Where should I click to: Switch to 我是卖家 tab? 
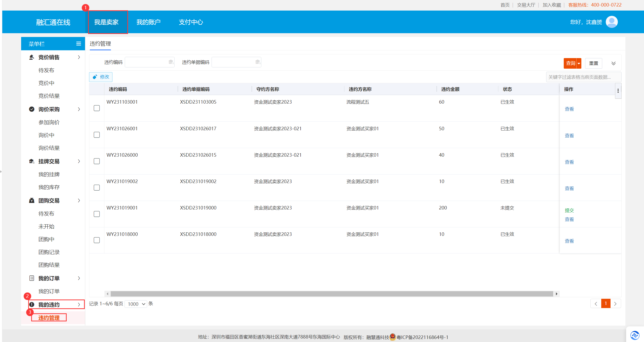coord(106,22)
